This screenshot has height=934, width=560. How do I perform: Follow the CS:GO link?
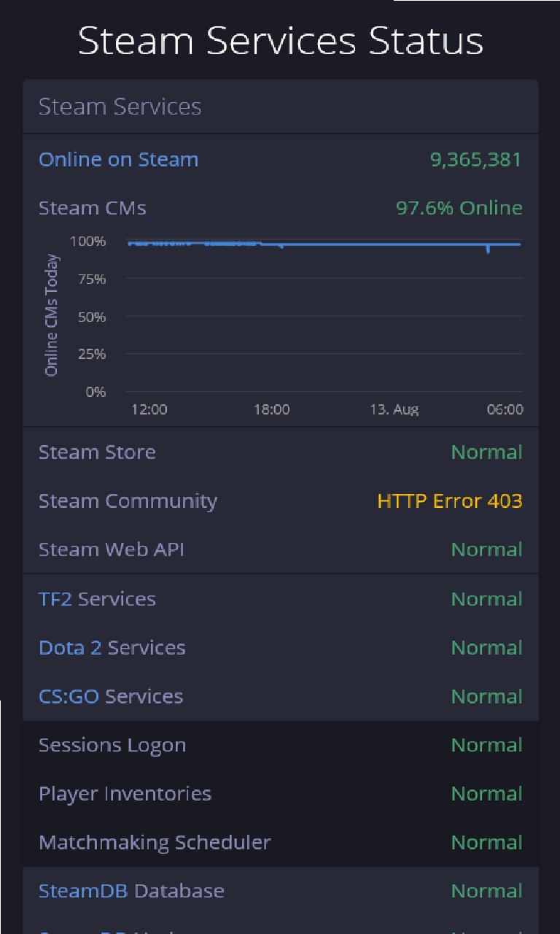coord(69,697)
